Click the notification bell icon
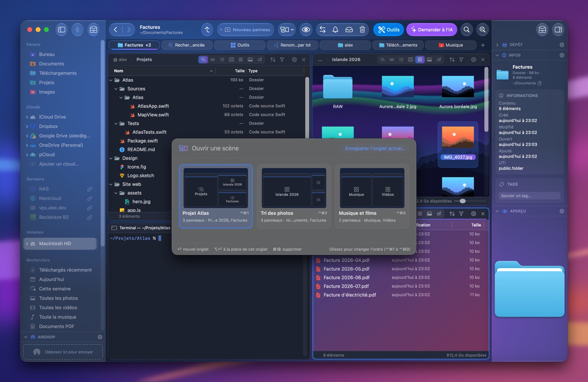This screenshot has height=382, width=588. (x=335, y=30)
